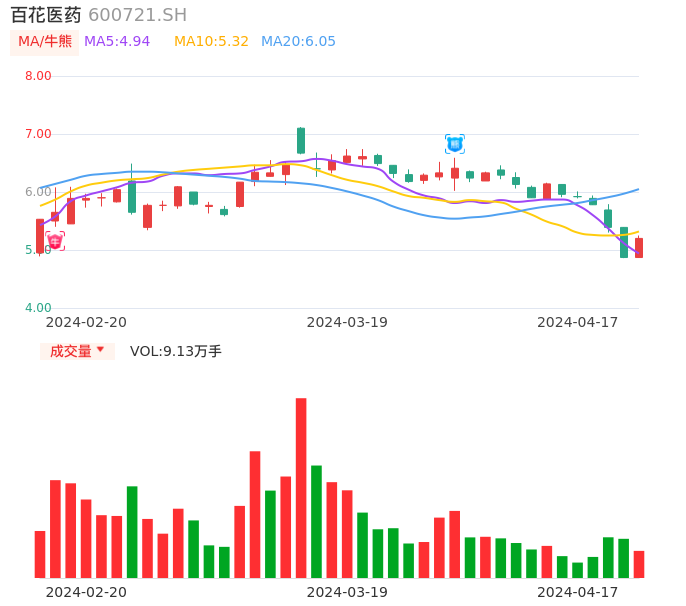
Task: Click the tallest red volume bar
Action: click(301, 488)
